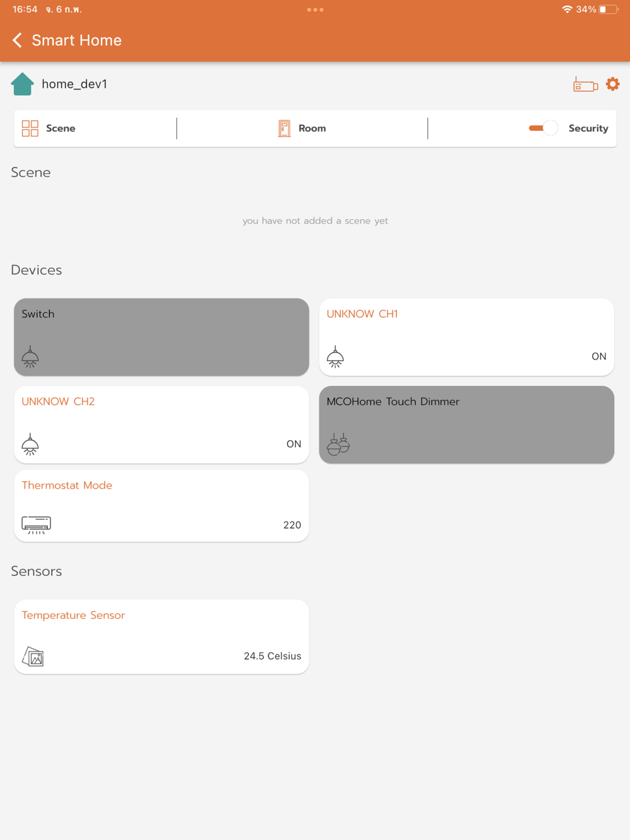Open the Temperature Sensor card
This screenshot has height=840, width=630.
(x=161, y=637)
